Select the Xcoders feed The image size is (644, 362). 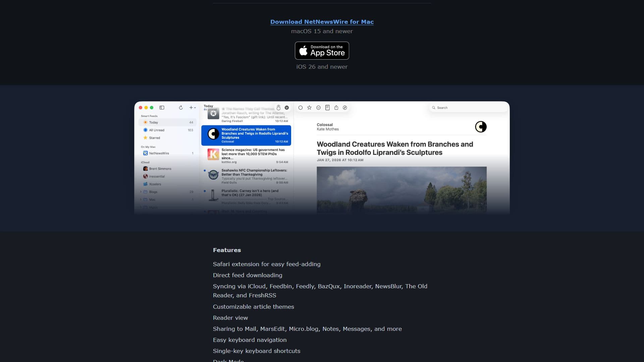(x=168, y=184)
